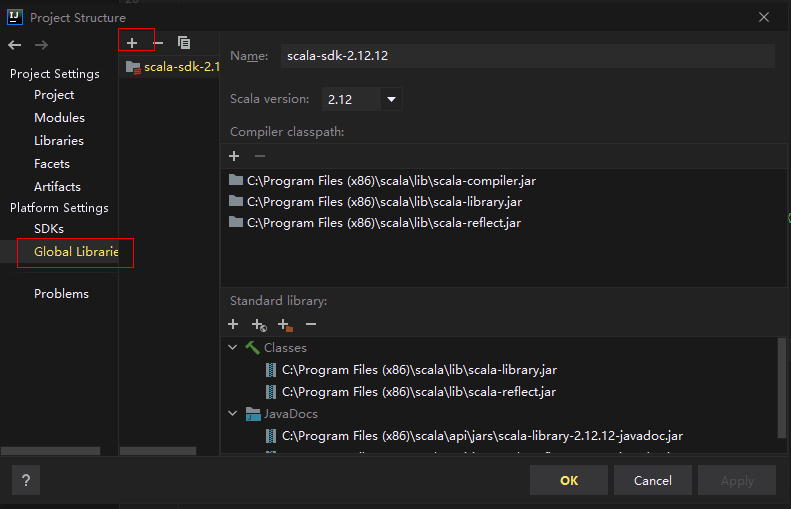Add a compiler classpath entry
The height and width of the screenshot is (509, 791).
click(x=234, y=156)
